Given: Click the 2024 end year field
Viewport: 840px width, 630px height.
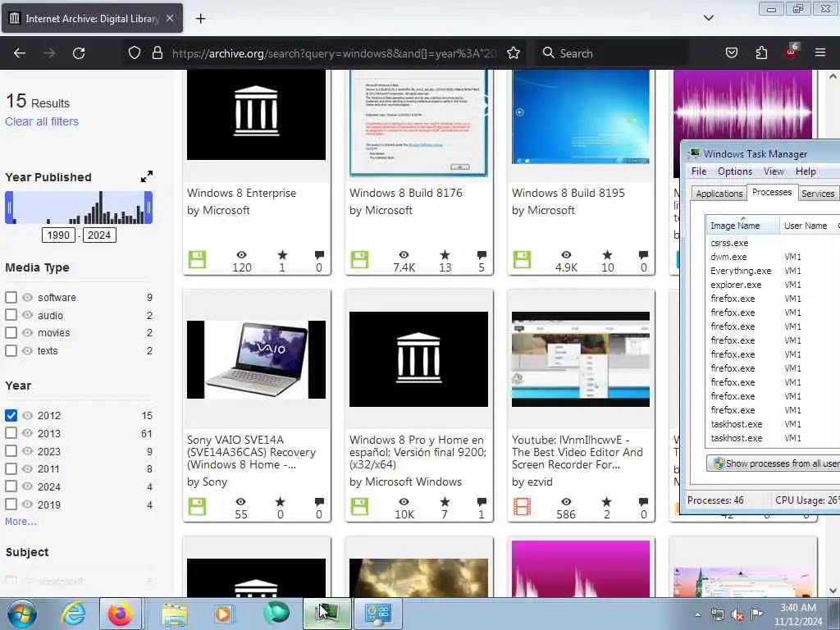Looking at the screenshot, I should [99, 235].
